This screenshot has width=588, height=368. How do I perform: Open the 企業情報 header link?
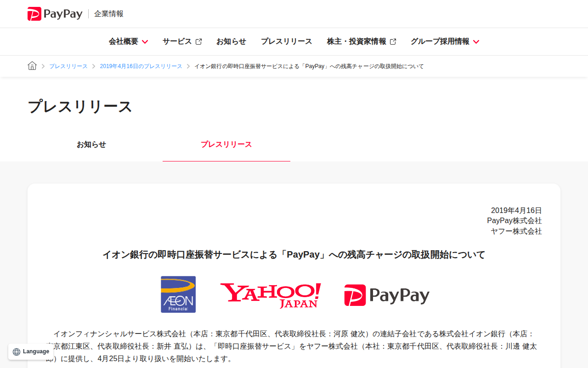click(109, 14)
